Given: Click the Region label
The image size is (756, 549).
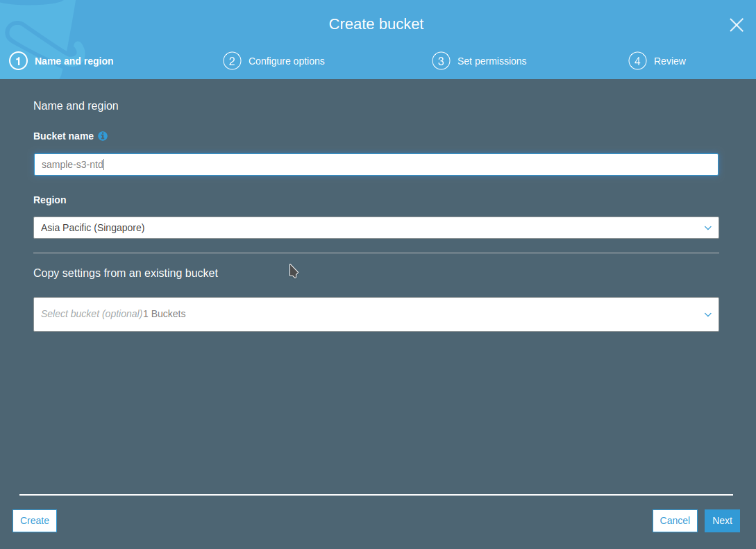Looking at the screenshot, I should (50, 200).
